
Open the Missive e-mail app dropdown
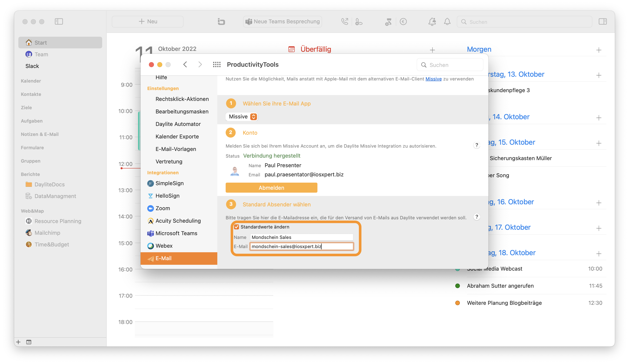[x=242, y=117]
